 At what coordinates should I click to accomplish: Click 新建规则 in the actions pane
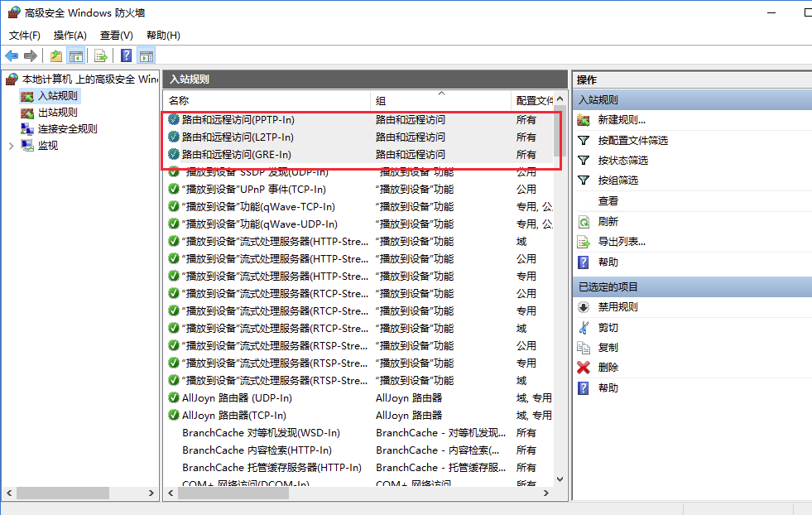(x=621, y=120)
